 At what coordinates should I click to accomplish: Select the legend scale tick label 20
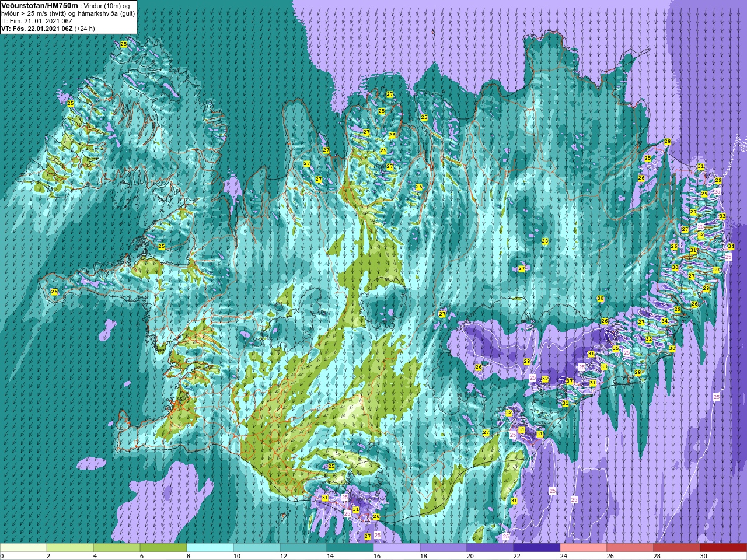(x=470, y=556)
